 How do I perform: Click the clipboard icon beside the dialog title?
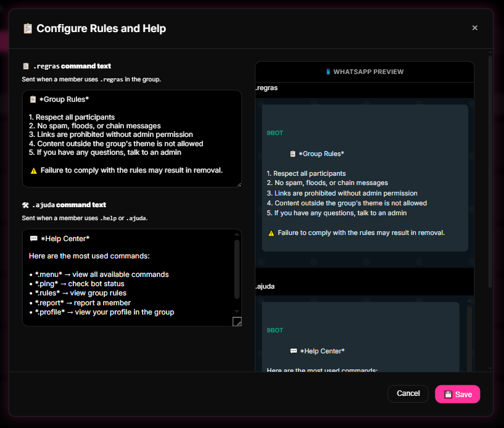(x=28, y=28)
